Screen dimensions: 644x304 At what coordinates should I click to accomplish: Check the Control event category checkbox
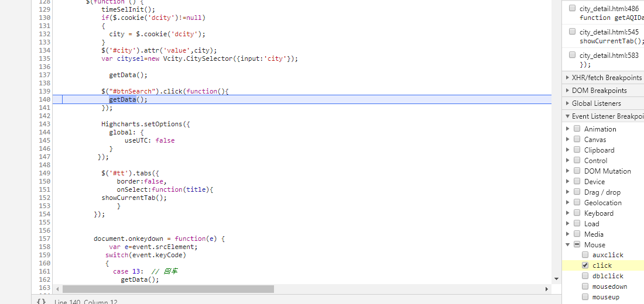(577, 160)
